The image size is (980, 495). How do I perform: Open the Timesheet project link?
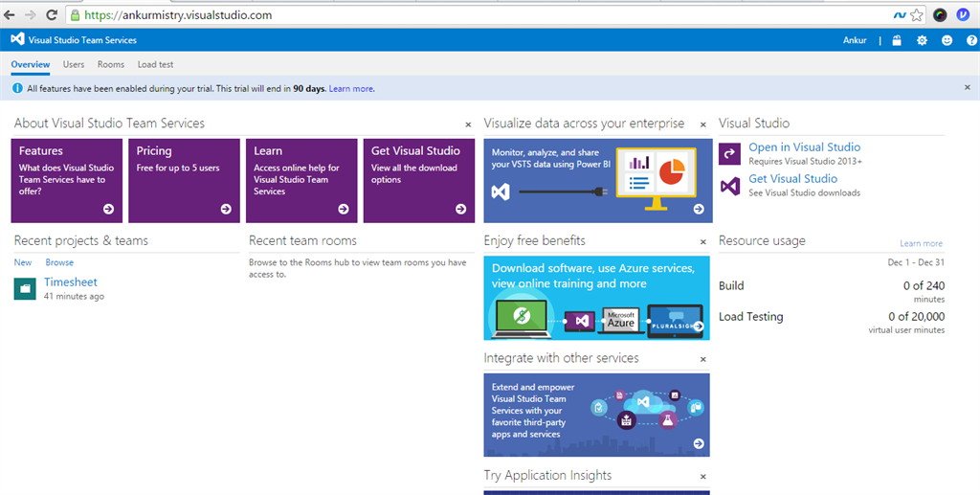pyautogui.click(x=71, y=282)
